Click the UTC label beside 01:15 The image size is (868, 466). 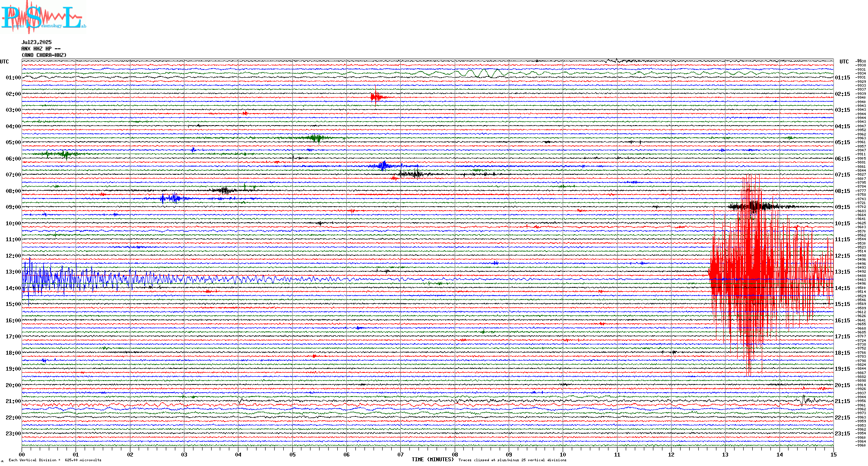click(844, 62)
